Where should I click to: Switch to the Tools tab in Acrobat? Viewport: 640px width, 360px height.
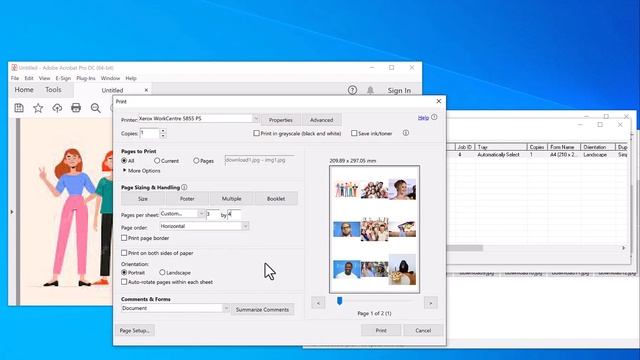pyautogui.click(x=53, y=90)
